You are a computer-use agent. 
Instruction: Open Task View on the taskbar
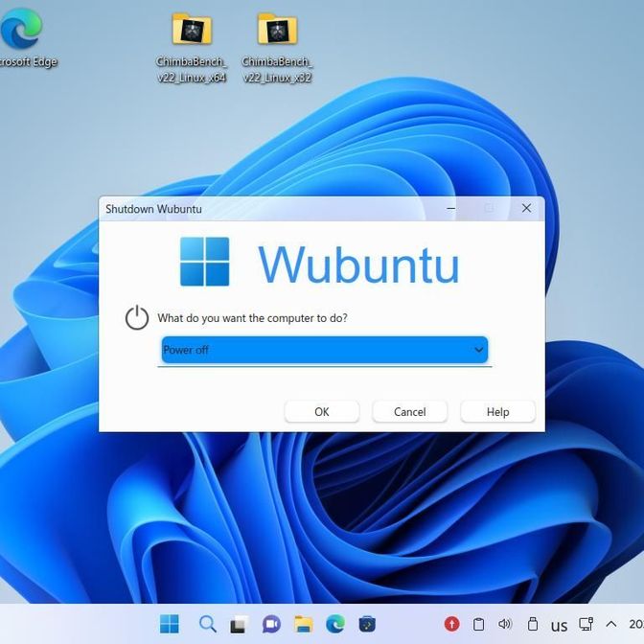pyautogui.click(x=239, y=624)
